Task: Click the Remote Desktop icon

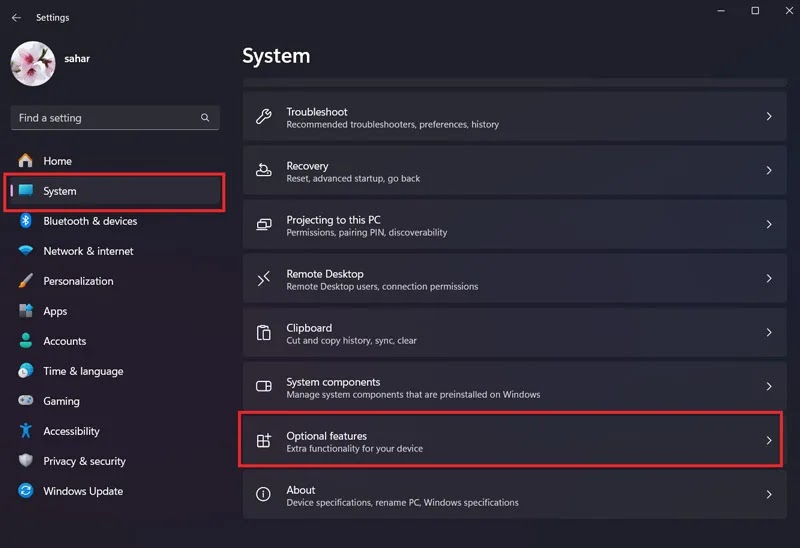Action: point(263,279)
